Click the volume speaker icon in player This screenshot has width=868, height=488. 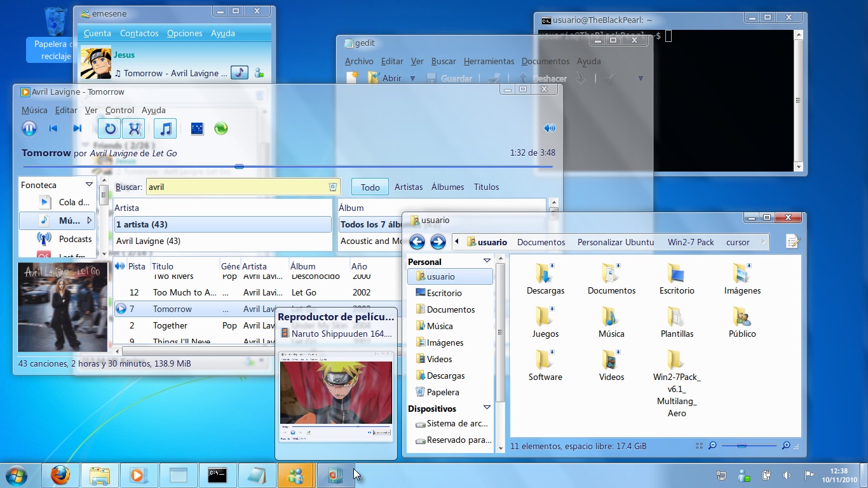(549, 128)
